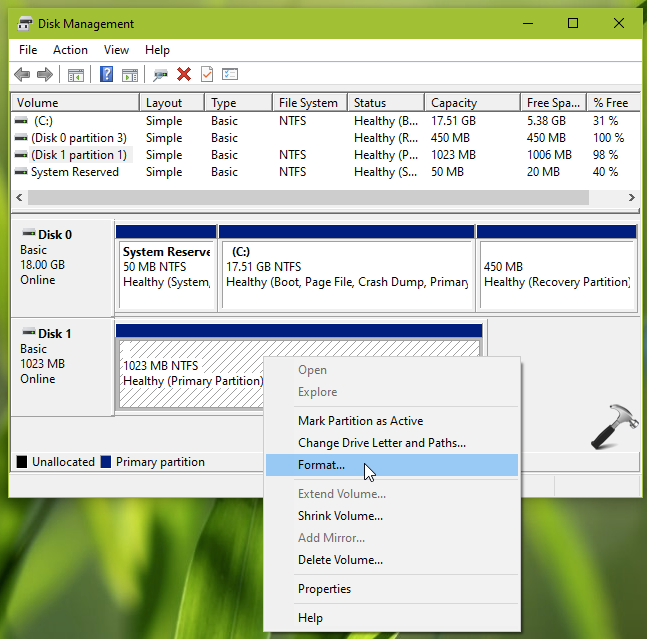This screenshot has height=639, width=647.
Task: Click the Forward arrow toolbar icon
Action: click(44, 75)
